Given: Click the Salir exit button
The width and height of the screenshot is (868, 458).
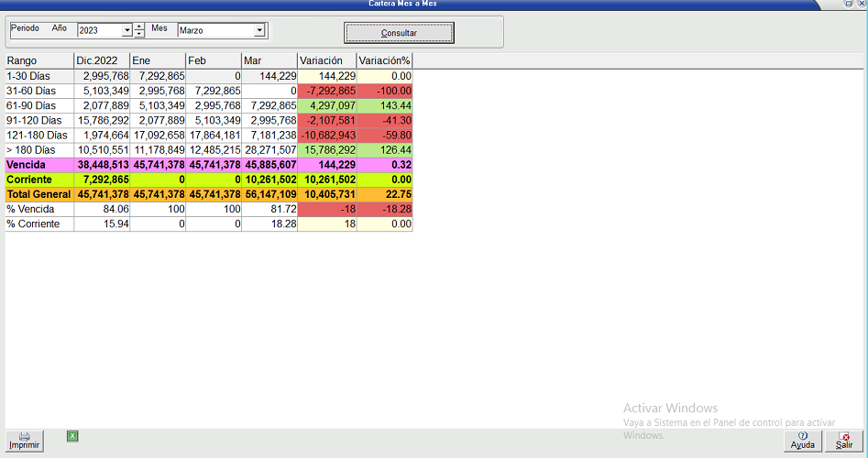Looking at the screenshot, I should pyautogui.click(x=843, y=441).
